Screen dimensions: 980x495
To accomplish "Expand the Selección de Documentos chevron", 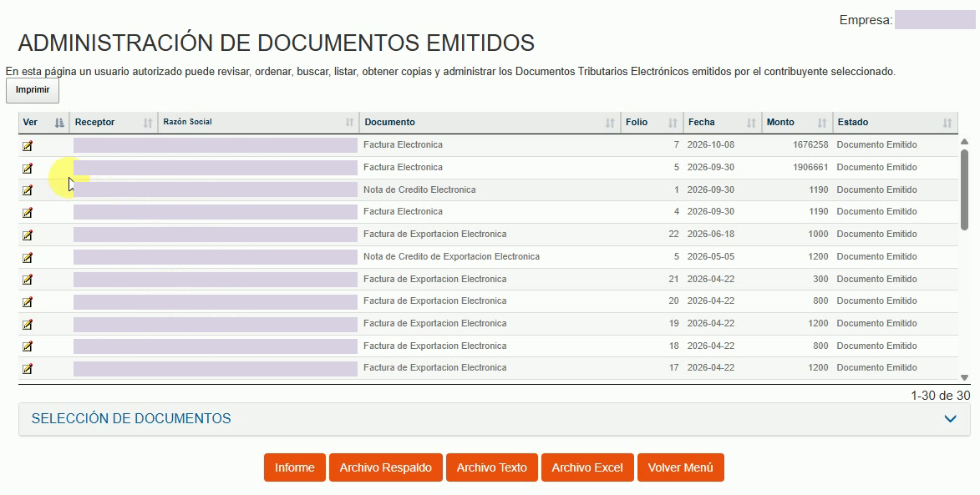I will pyautogui.click(x=950, y=419).
